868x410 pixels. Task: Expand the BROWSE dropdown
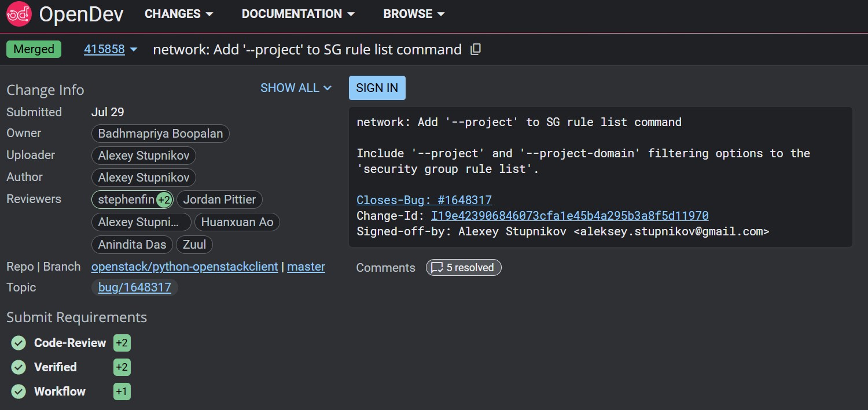(413, 14)
